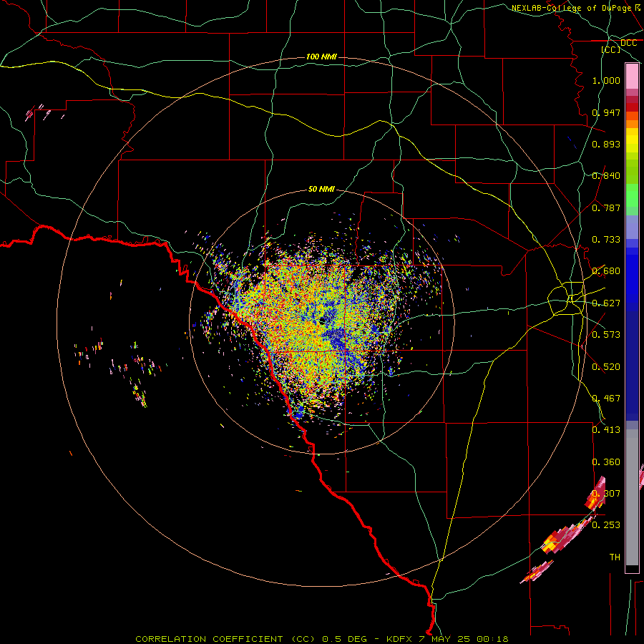Click the NEXLAB-College of DuPage header text
Viewport: 644px width, 644px height.
pyautogui.click(x=572, y=8)
